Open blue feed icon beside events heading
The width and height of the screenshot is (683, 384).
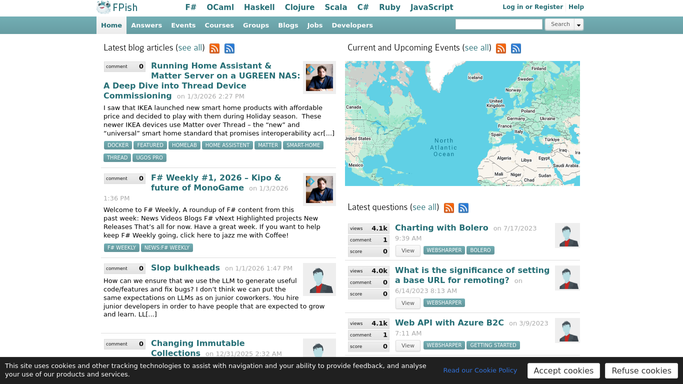[516, 48]
